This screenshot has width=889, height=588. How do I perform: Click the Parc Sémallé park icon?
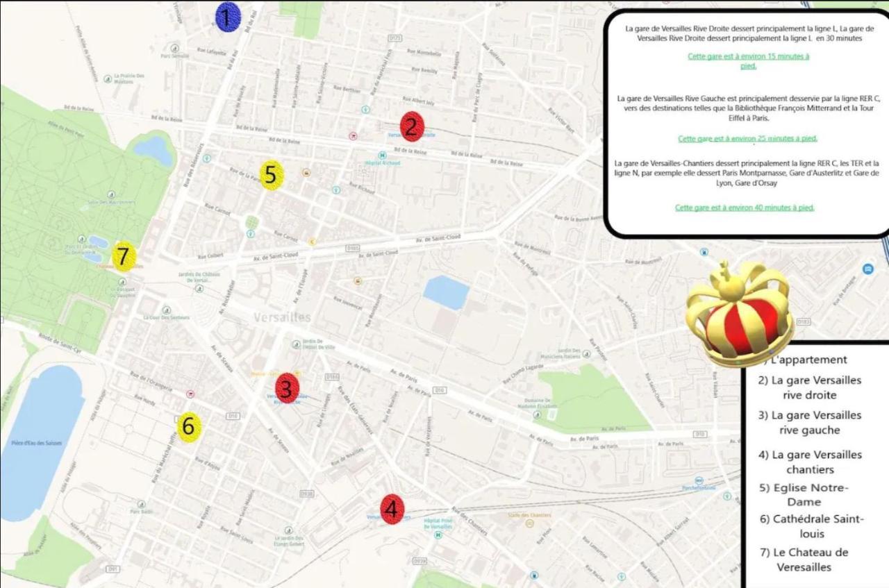(x=174, y=48)
